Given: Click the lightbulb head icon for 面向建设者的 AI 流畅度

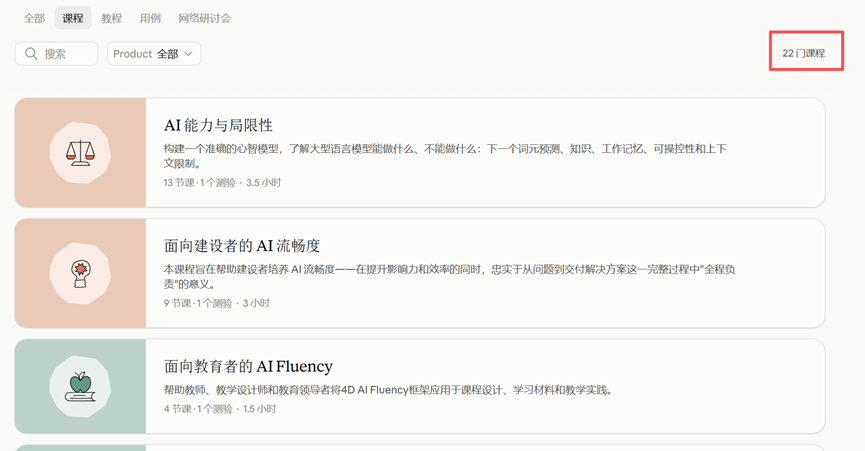Looking at the screenshot, I should [81, 274].
